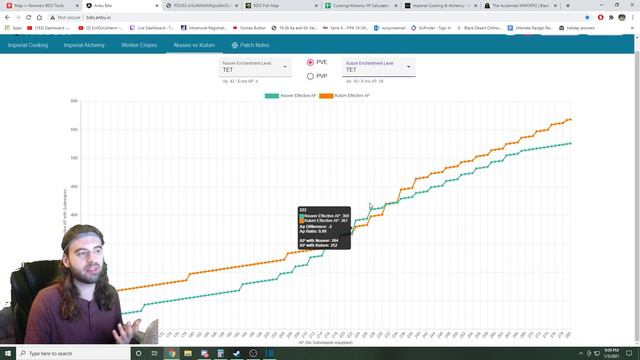Open the Windows notification center
The width and height of the screenshot is (640, 360).
click(629, 353)
